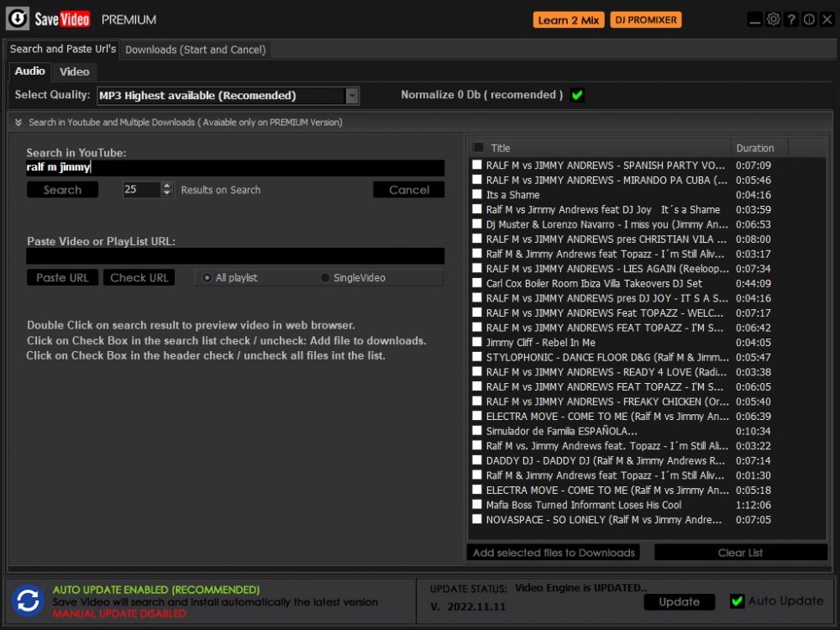
Task: Switch to the Video tab
Action: tap(75, 71)
